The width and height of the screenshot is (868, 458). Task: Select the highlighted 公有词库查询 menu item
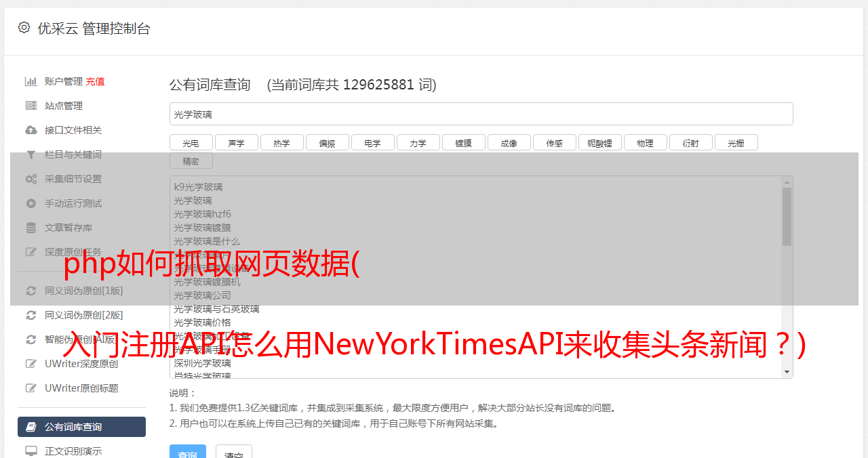pyautogui.click(x=81, y=427)
